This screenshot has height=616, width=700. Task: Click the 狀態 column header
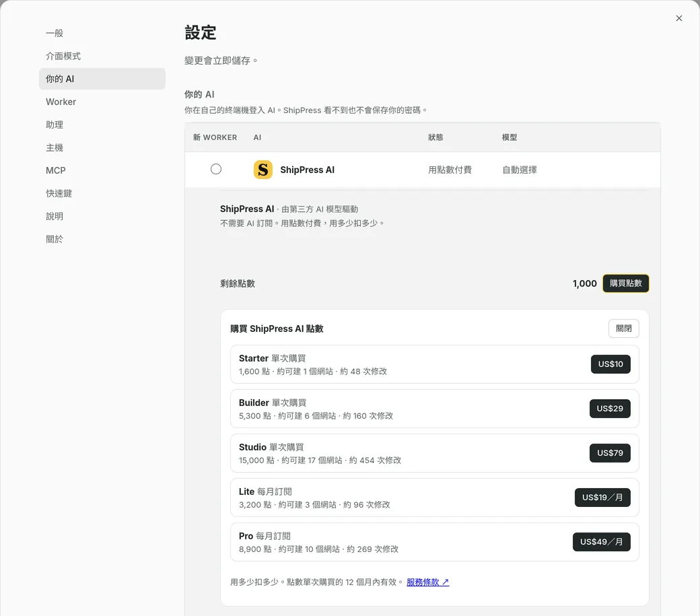click(435, 137)
